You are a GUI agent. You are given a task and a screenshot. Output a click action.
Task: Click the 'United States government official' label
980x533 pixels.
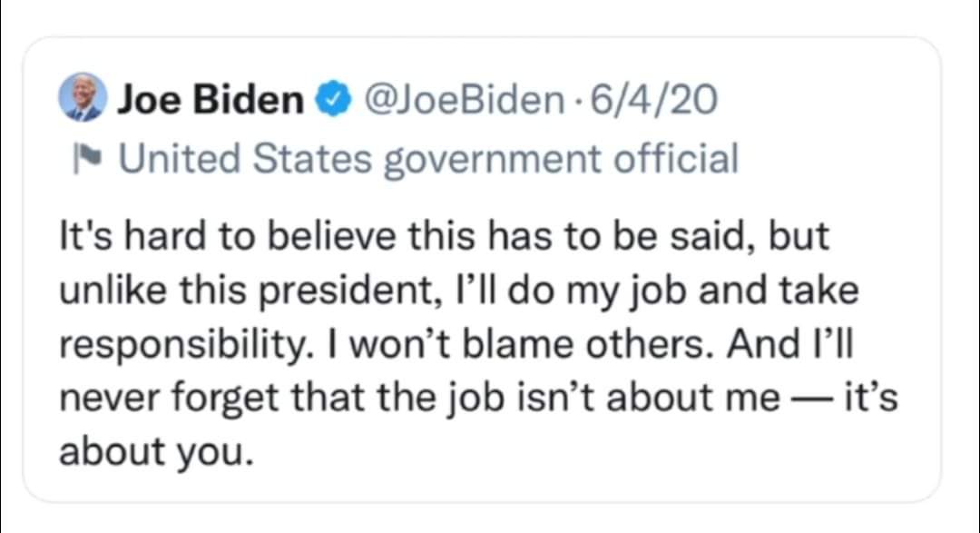pos(428,159)
